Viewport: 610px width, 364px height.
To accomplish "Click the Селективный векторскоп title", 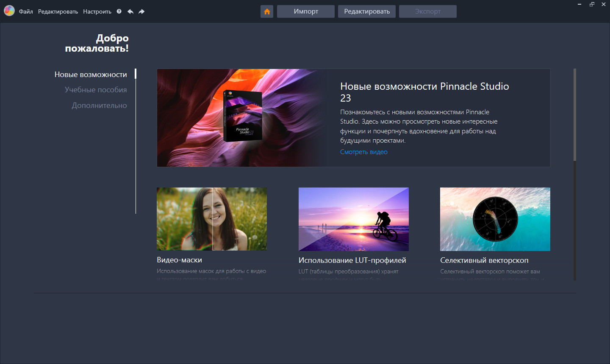I will pos(484,260).
